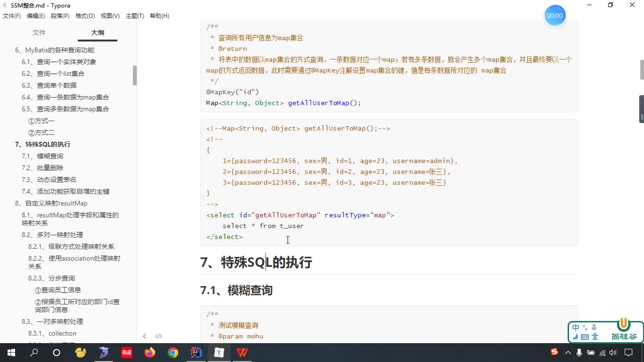Open WPS Office from the taskbar
Image resolution: width=644 pixels, height=362 pixels.
click(242, 353)
